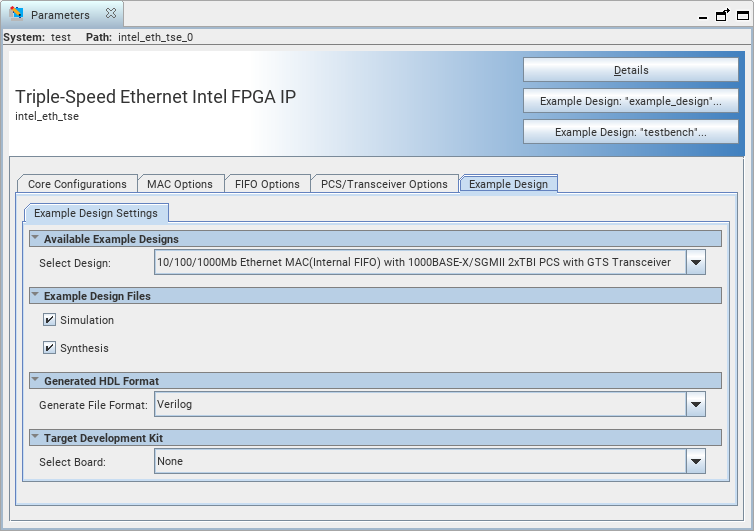Collapse the Target Development Kit section

click(x=36, y=438)
